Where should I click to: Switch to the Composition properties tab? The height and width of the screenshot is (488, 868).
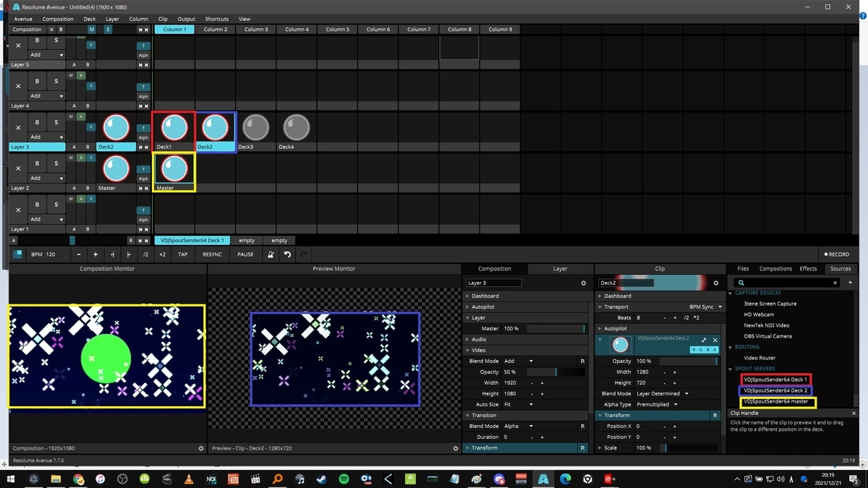tap(495, 268)
